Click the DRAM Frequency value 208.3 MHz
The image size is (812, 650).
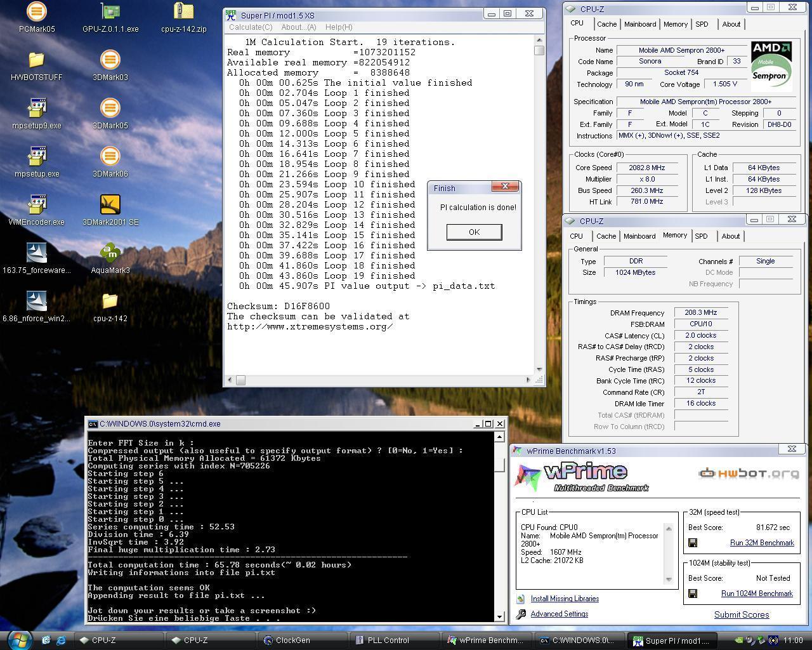pos(700,313)
